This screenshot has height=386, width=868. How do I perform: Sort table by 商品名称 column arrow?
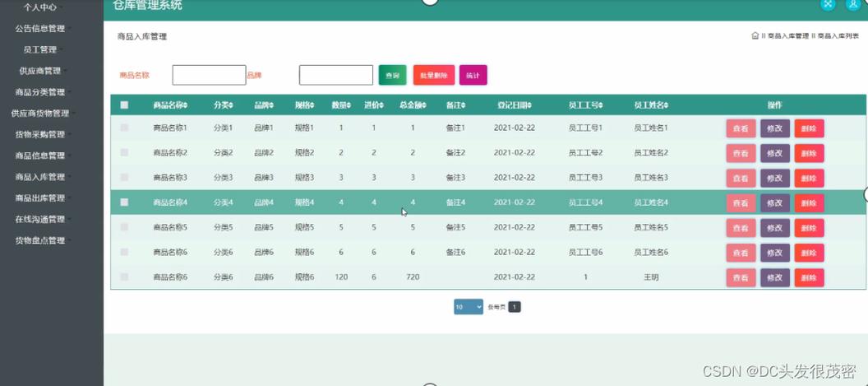pyautogui.click(x=186, y=105)
